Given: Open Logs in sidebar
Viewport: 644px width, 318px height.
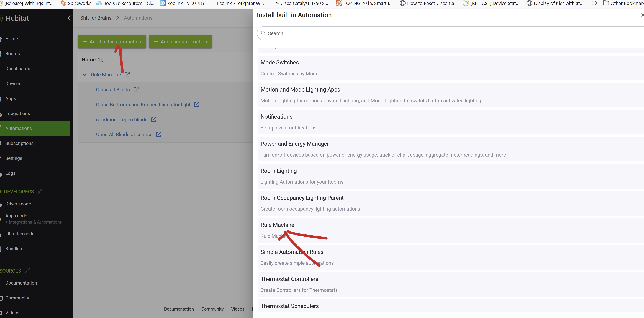Looking at the screenshot, I should coord(10,173).
